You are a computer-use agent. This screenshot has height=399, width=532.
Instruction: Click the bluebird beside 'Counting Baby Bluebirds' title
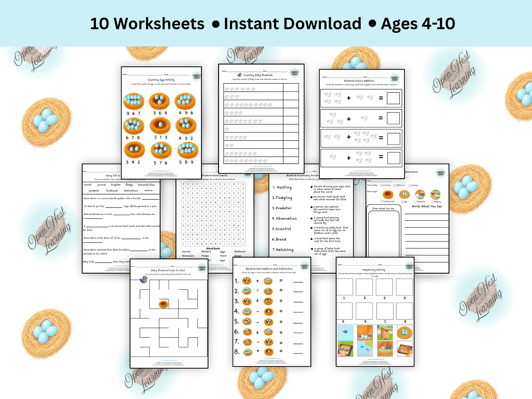pos(240,75)
